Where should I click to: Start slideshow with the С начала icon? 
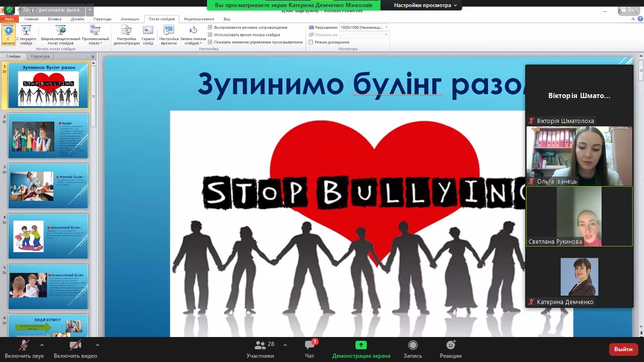coord(8,35)
